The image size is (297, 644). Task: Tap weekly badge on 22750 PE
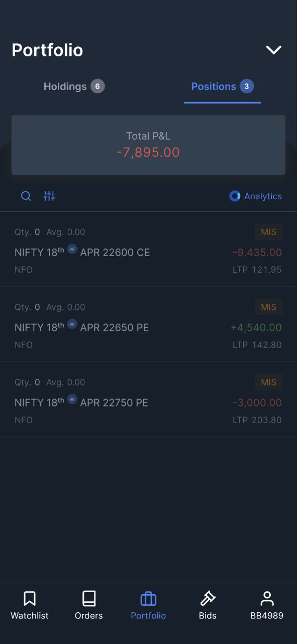pos(72,399)
